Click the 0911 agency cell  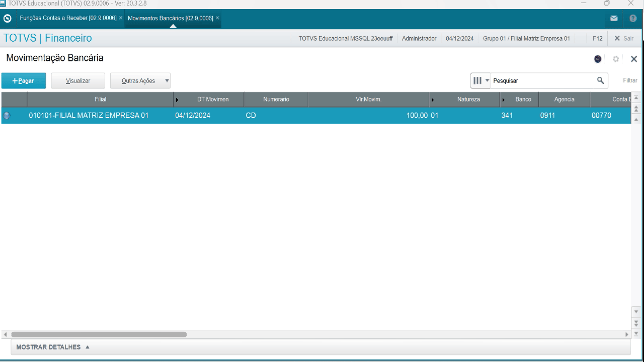click(564, 115)
